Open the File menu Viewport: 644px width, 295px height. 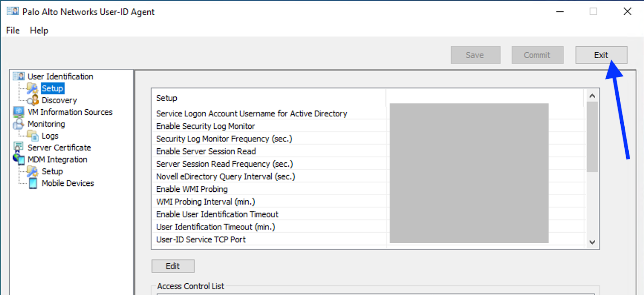[x=12, y=30]
